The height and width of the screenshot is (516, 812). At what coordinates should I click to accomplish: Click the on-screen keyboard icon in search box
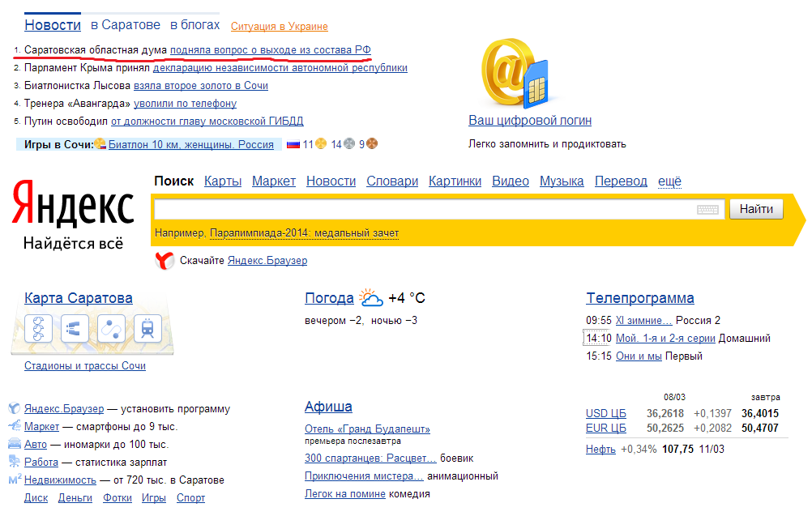pos(707,210)
